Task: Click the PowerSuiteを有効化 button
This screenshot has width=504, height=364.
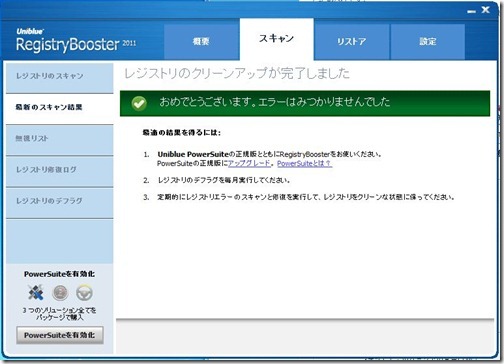Action: 60,335
